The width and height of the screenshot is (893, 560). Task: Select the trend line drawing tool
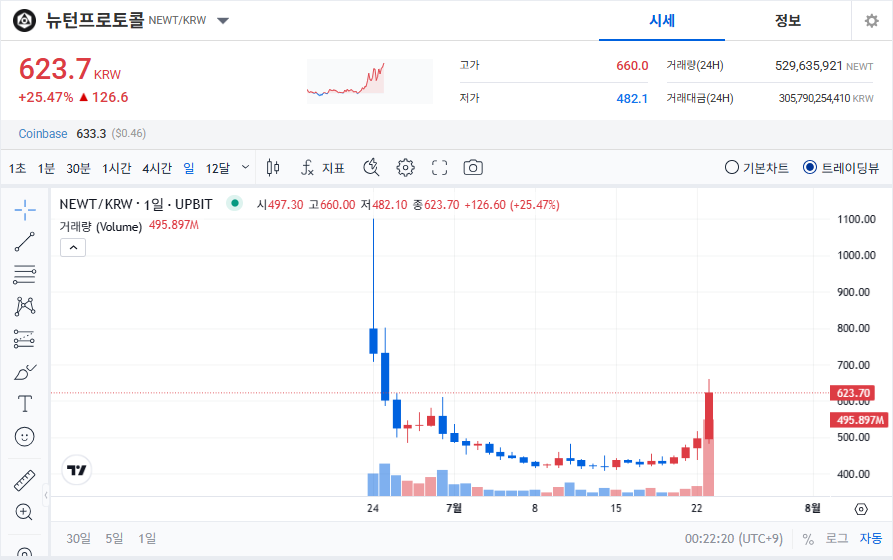[24, 242]
